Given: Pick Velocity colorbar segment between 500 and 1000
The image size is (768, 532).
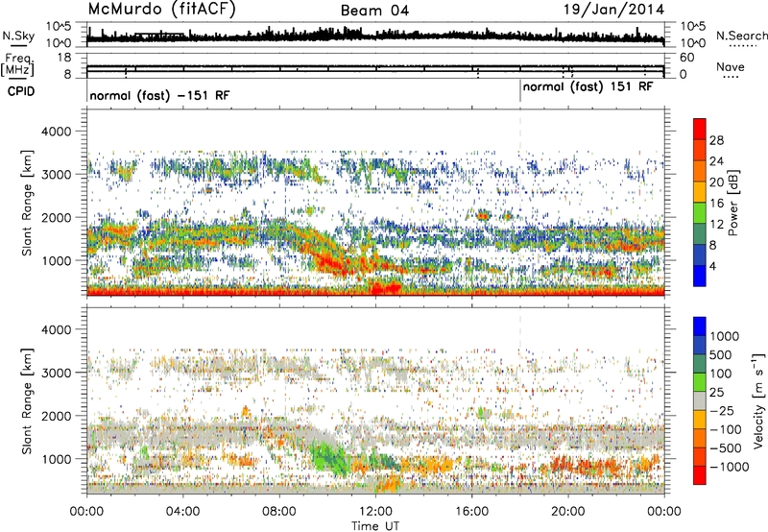Looking at the screenshot, I should click(700, 345).
